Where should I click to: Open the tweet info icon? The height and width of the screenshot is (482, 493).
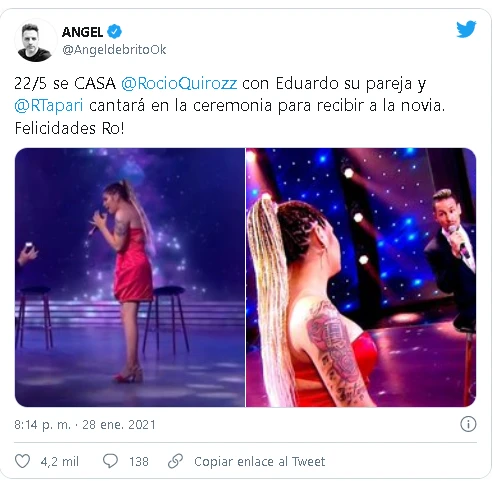point(468,424)
